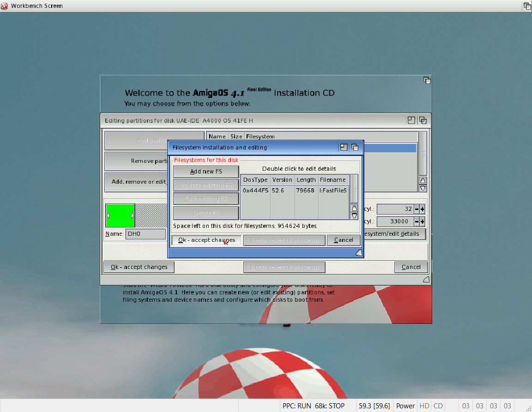Increase the cylinder value 33000
532x412 pixels.
[x=423, y=222]
